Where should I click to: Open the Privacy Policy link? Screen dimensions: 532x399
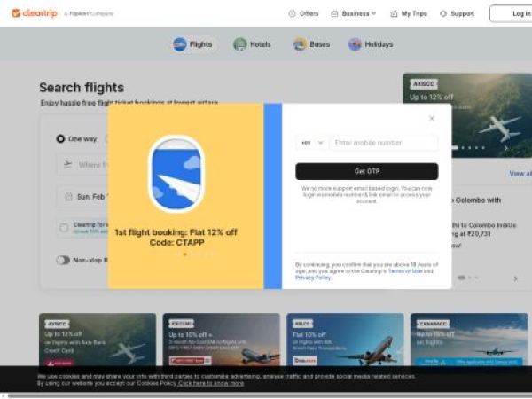pyautogui.click(x=313, y=278)
